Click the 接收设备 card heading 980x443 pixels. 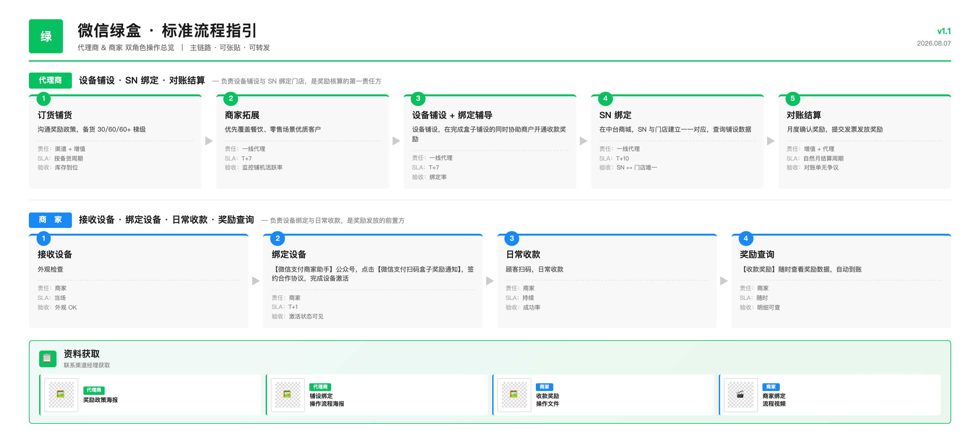coord(55,254)
